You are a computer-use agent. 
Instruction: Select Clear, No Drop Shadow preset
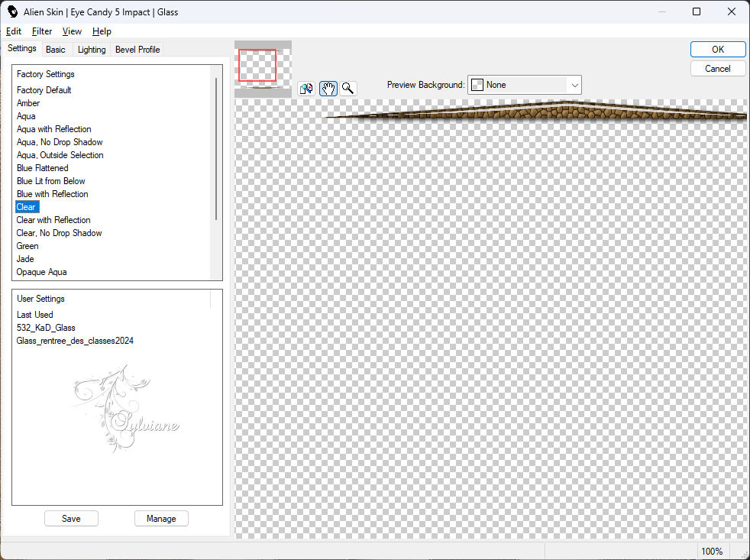click(x=59, y=232)
